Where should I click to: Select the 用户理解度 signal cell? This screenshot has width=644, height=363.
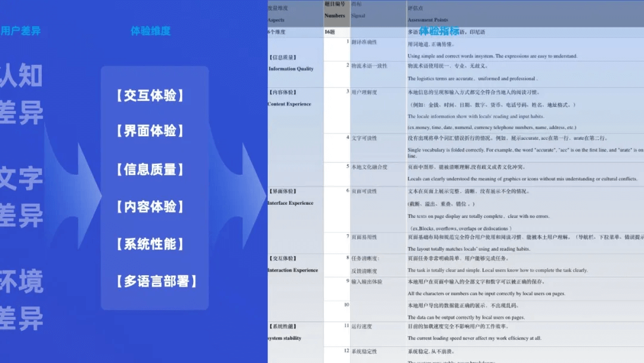click(364, 92)
